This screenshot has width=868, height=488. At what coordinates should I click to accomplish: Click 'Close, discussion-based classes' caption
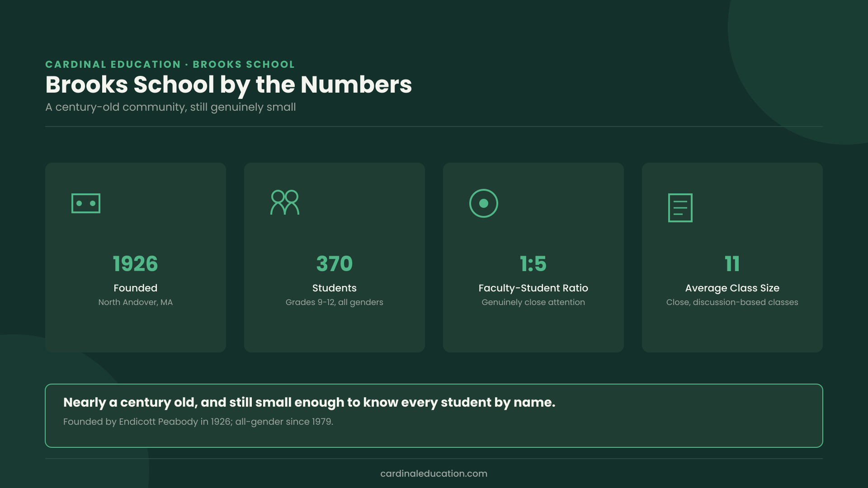pos(732,302)
